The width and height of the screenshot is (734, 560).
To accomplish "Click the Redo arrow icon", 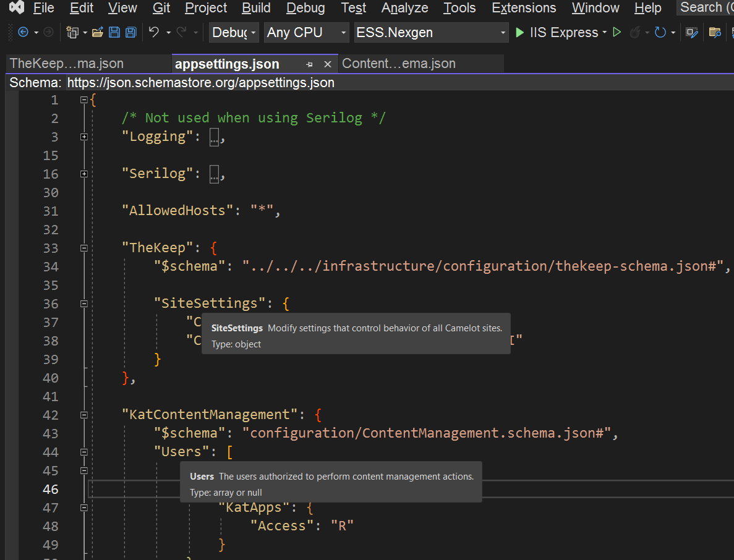I will (x=182, y=32).
